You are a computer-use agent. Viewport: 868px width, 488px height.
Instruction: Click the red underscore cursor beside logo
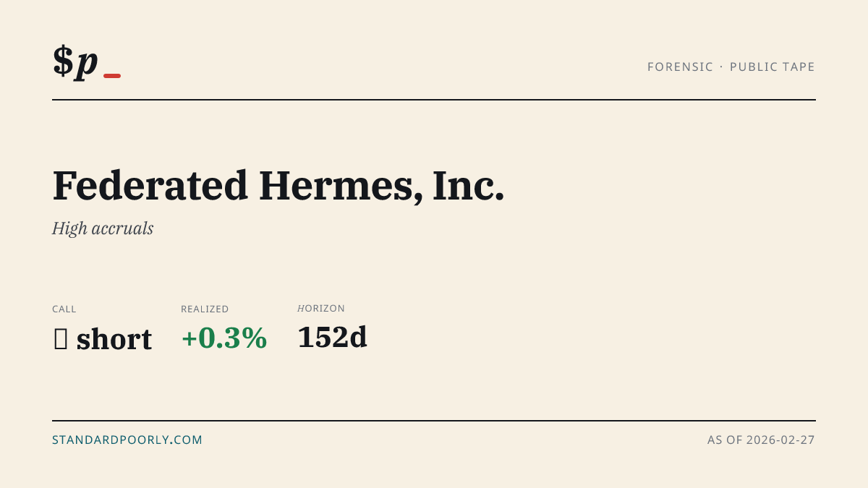(112, 75)
